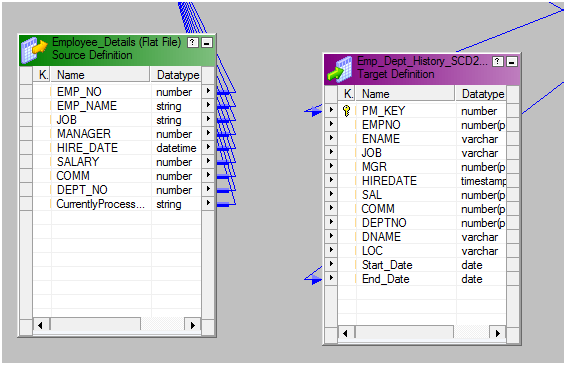The height and width of the screenshot is (365, 566).
Task: Click scroll left arrow in target definition box
Action: tap(345, 333)
